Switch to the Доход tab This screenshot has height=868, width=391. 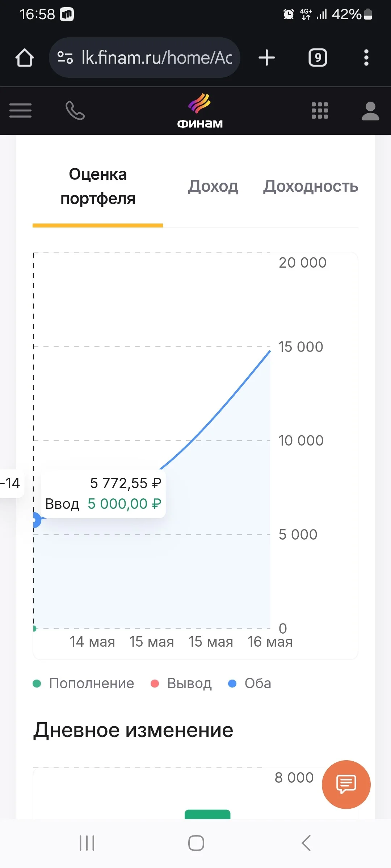[x=213, y=186]
